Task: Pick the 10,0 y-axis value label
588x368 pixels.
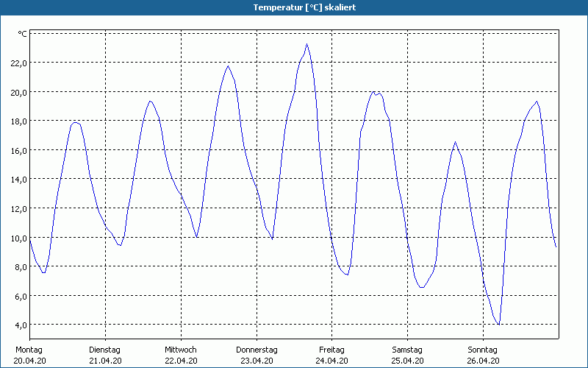Action: [x=18, y=238]
